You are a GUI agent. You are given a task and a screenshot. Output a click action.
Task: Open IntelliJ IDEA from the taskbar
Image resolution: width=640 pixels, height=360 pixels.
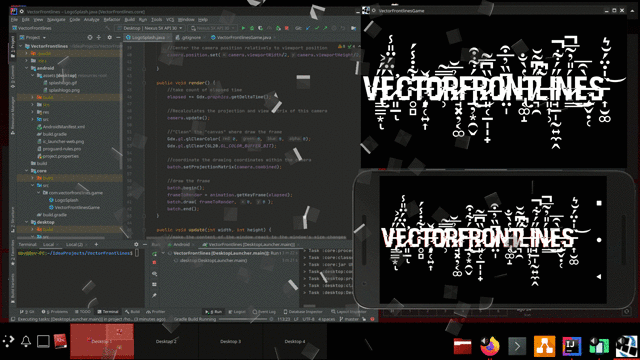(571, 346)
